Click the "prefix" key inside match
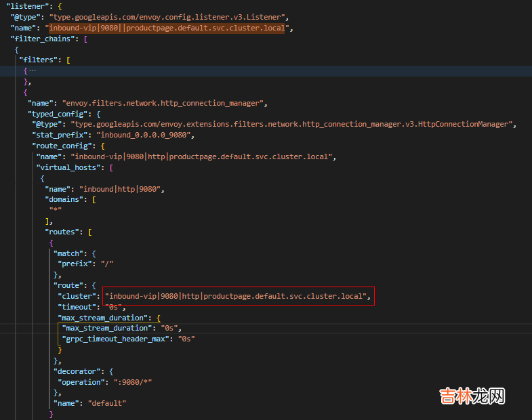 (77, 264)
